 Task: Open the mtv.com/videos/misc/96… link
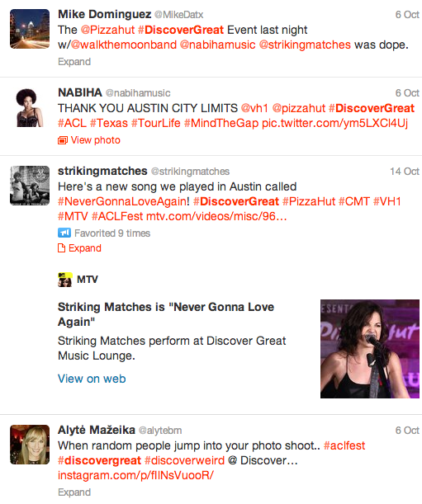(x=216, y=216)
